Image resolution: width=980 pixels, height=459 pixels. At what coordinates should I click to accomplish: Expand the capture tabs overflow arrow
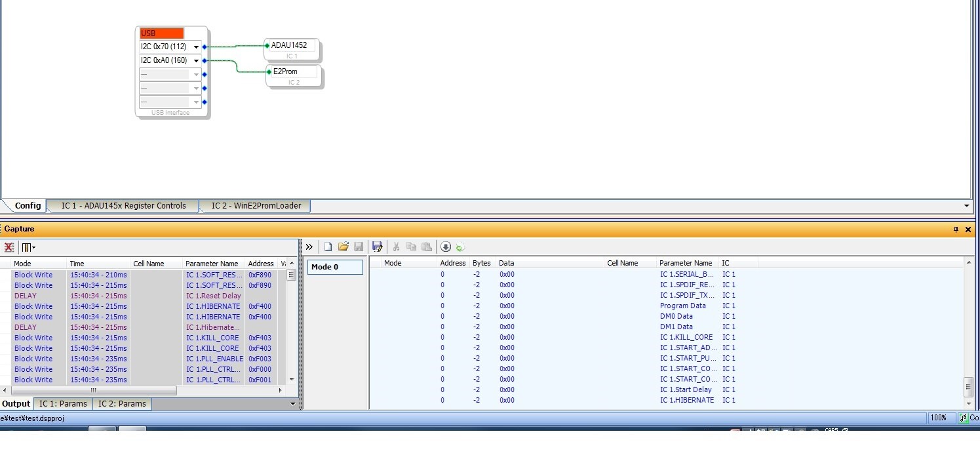click(x=293, y=404)
